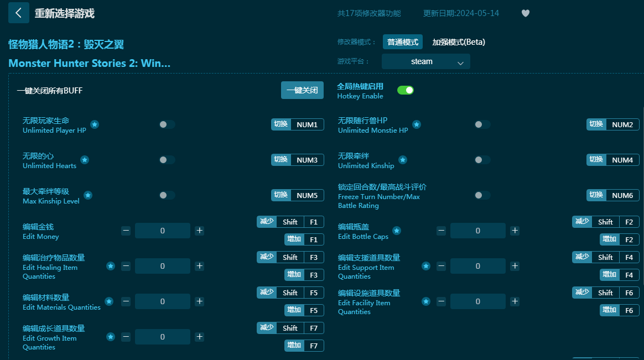The width and height of the screenshot is (644, 360).
Task: Decrease Healing Item Quantities with minus
Action: point(126,266)
